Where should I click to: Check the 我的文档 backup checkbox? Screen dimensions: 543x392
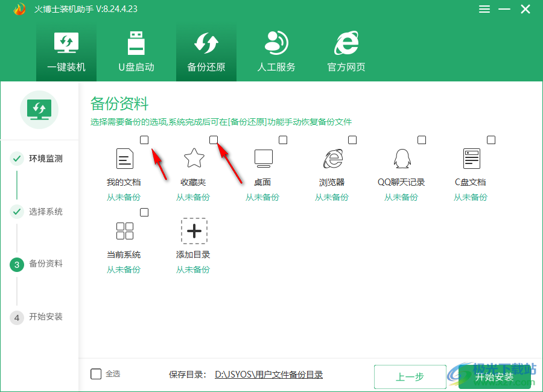[144, 139]
